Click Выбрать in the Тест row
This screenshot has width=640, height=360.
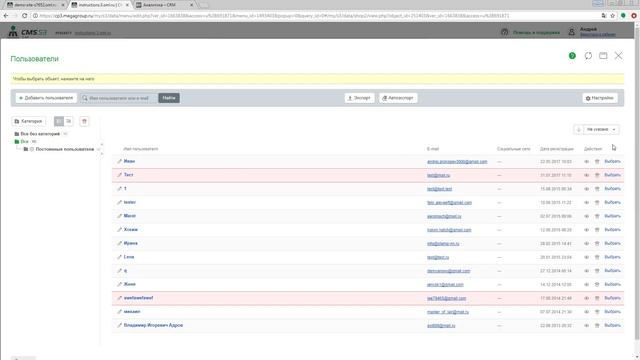(x=612, y=175)
